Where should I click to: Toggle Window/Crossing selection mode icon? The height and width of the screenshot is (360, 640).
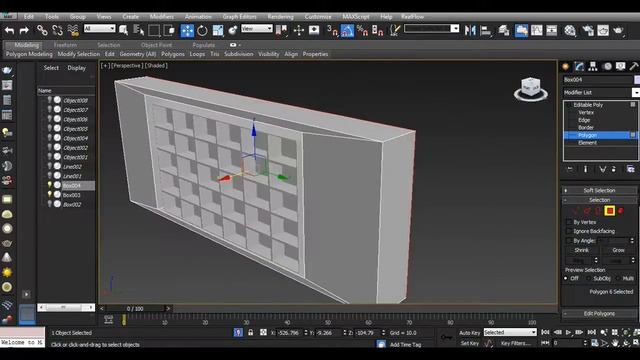click(169, 30)
